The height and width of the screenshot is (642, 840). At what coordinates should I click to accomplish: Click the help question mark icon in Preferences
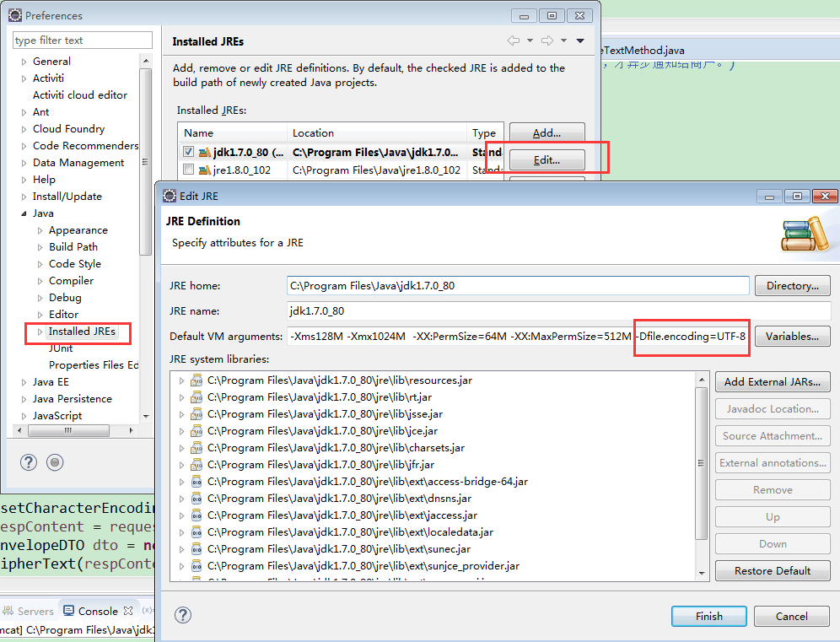coord(29,462)
